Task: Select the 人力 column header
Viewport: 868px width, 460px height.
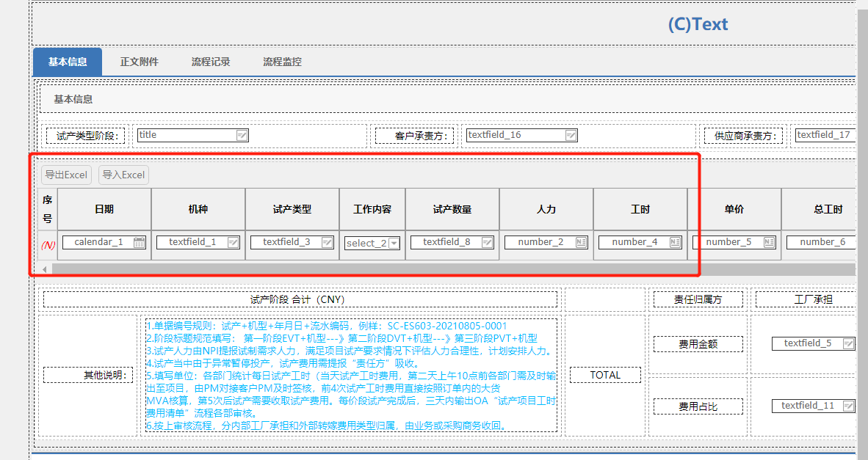Action: coord(546,209)
